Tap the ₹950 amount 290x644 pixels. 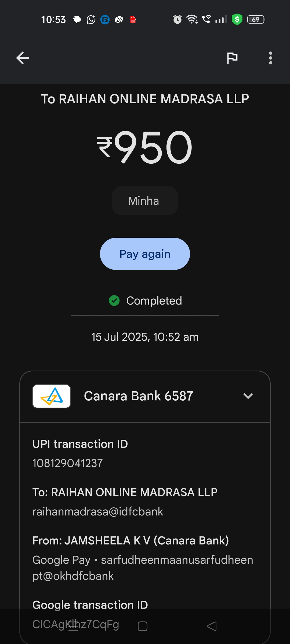click(145, 147)
